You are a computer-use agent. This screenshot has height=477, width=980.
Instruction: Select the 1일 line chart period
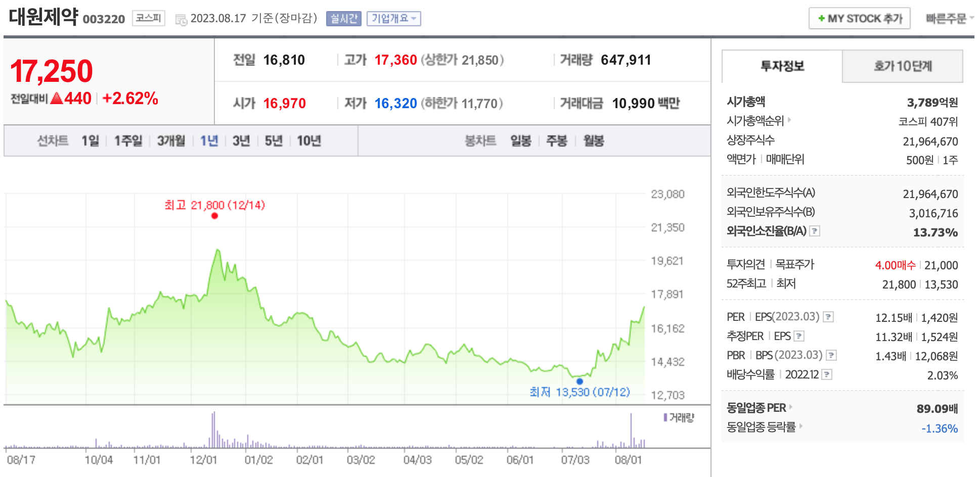pos(91,140)
